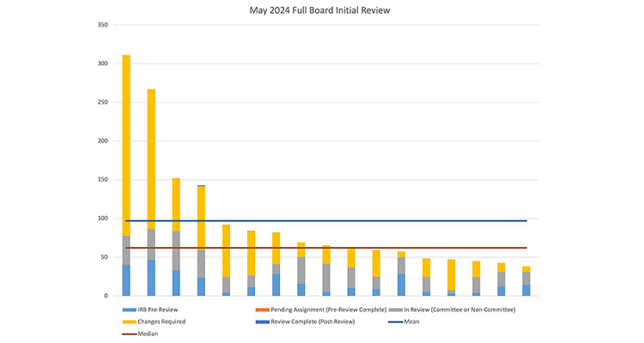Select the chart title text
The width and height of the screenshot is (644, 343).
[321, 10]
